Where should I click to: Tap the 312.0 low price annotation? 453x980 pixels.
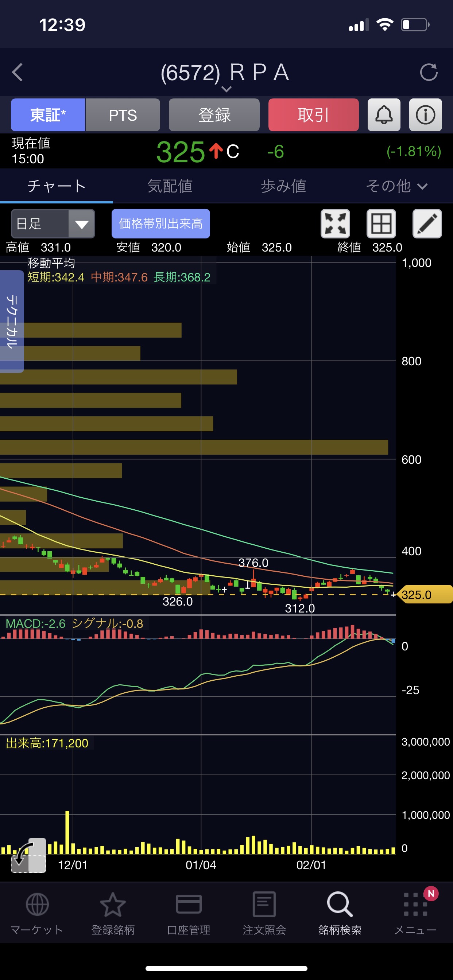(x=299, y=608)
